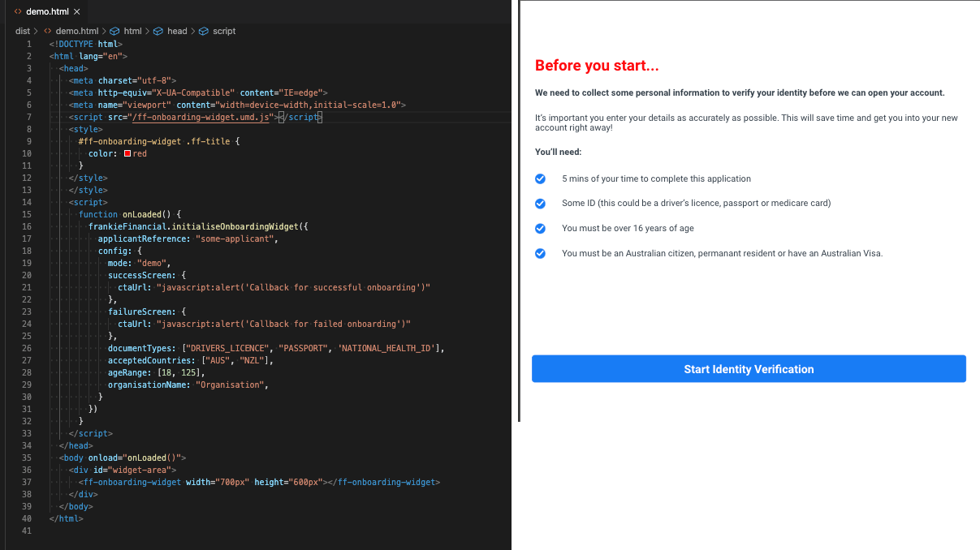Click 'mode: "demo"' line in config
This screenshot has height=550, width=980.
point(138,263)
